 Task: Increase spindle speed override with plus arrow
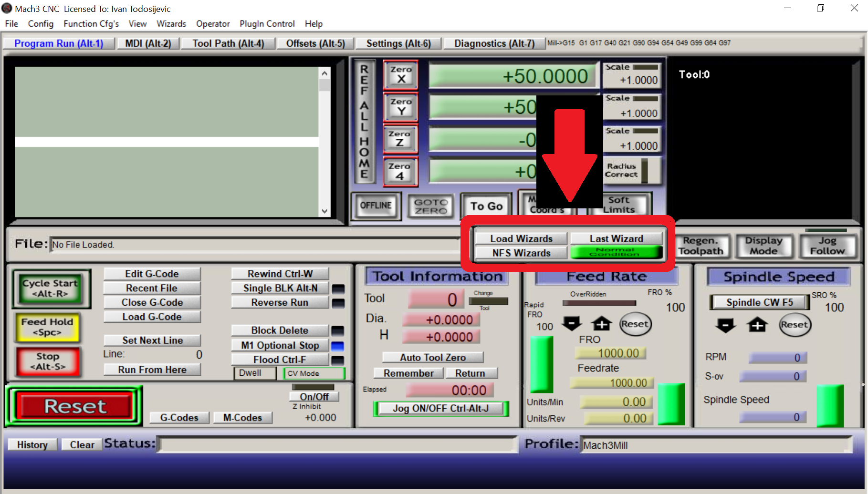757,325
